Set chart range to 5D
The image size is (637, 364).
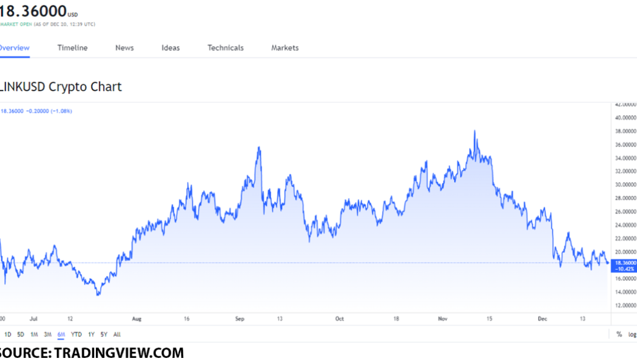coord(21,334)
